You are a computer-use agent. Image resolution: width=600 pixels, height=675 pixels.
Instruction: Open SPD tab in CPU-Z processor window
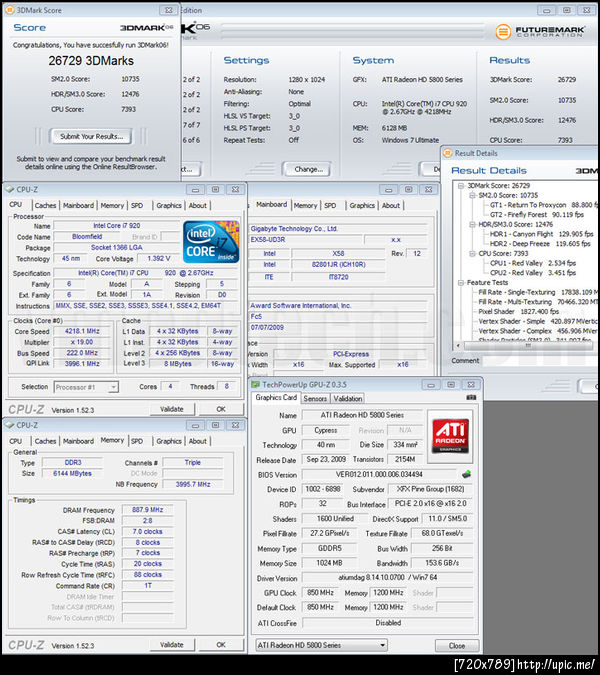137,206
